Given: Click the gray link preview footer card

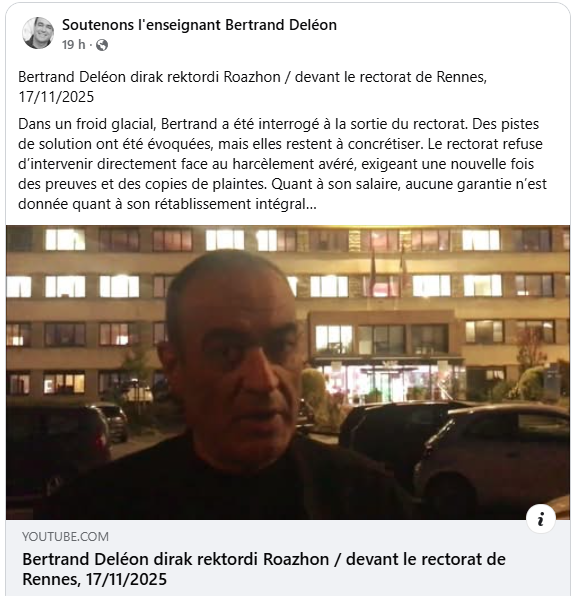Looking at the screenshot, I should click(288, 558).
